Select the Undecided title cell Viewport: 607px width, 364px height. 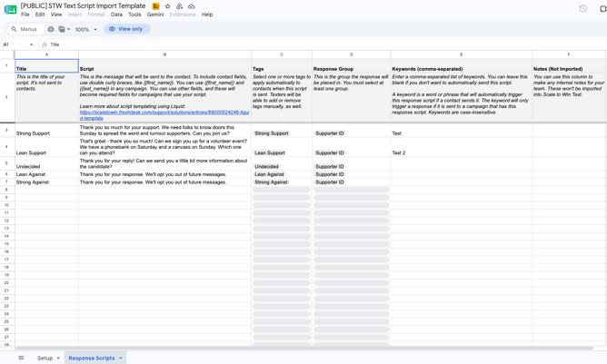pyautogui.click(x=47, y=163)
